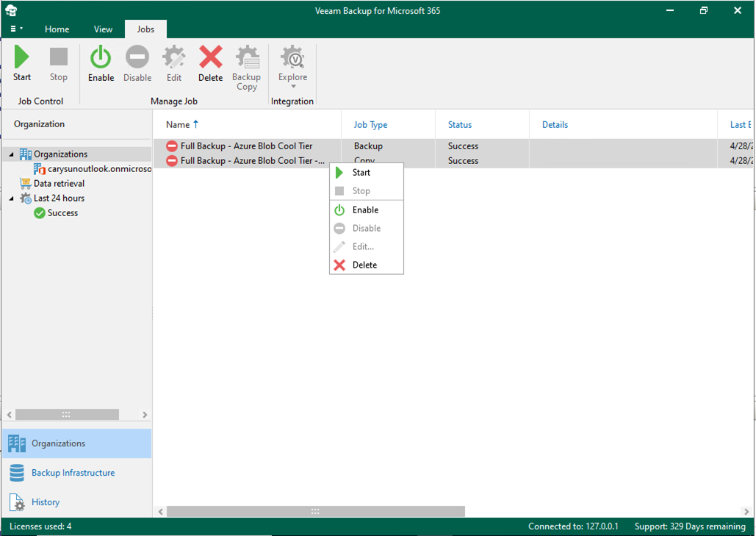Open the Organizations navigation pane
Screen dimensions: 756x536
[77, 443]
